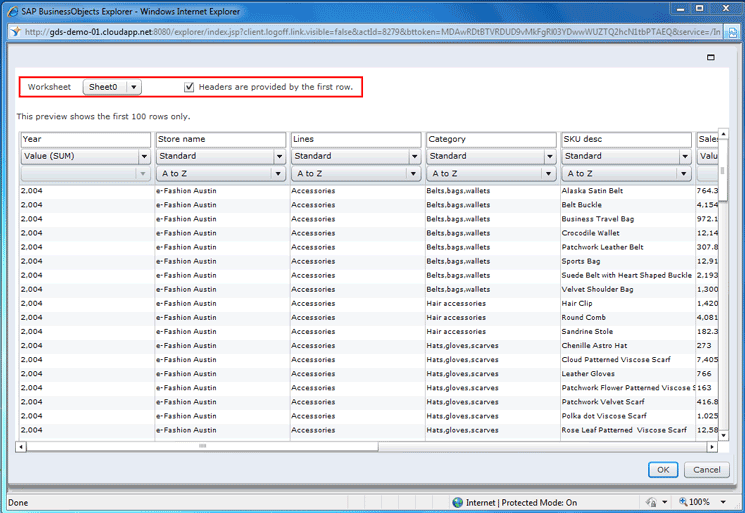The height and width of the screenshot is (513, 745).
Task: Open the A to Z sort under Lines
Action: pyautogui.click(x=355, y=174)
